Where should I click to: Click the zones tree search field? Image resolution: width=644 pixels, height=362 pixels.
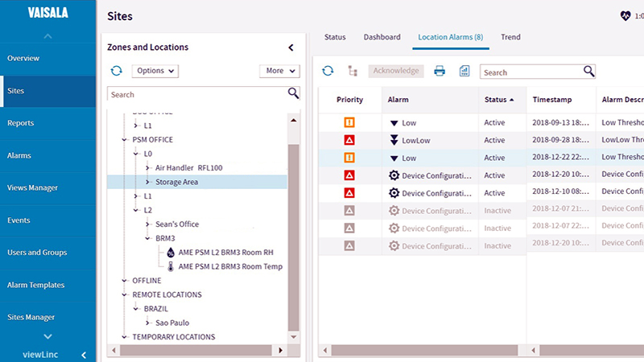196,94
